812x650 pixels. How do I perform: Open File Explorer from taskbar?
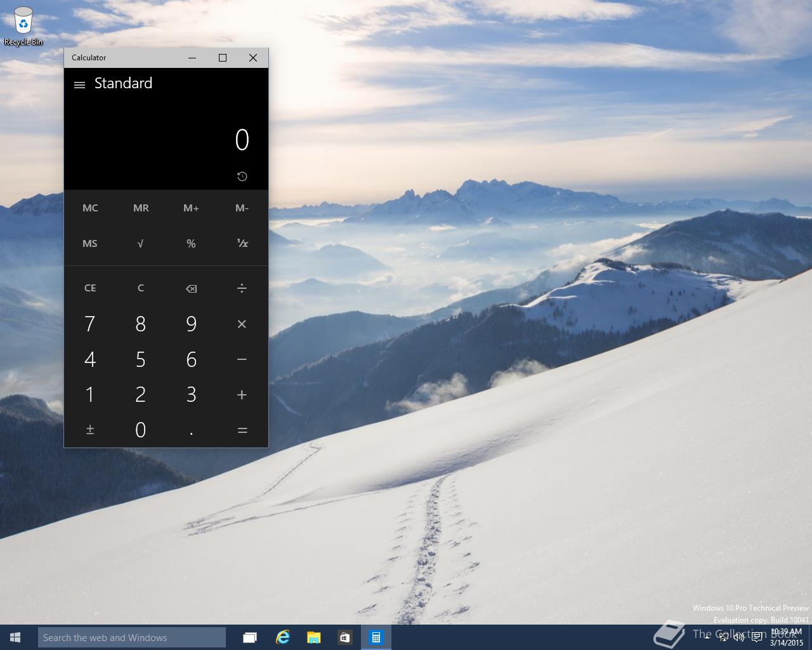(x=313, y=637)
